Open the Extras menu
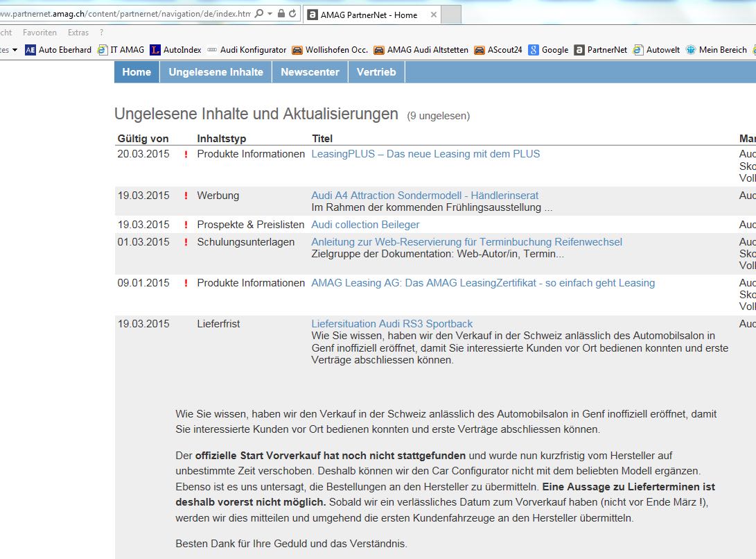 point(78,33)
